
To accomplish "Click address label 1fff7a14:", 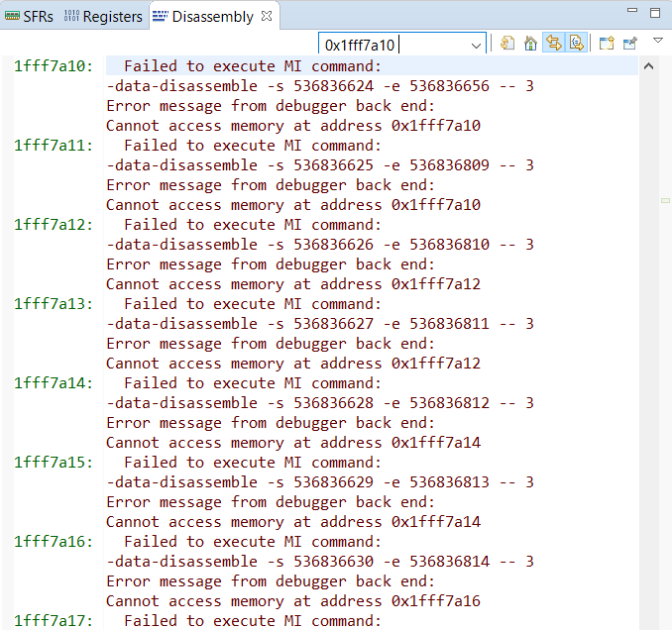I will point(54,383).
